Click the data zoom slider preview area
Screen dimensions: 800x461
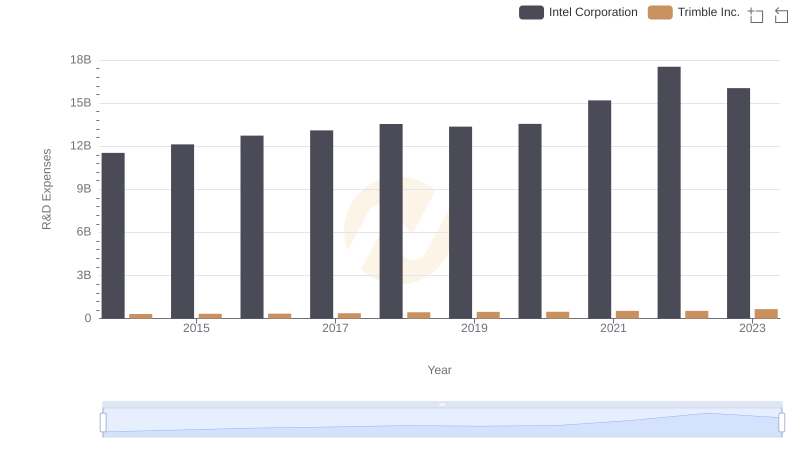[442, 423]
